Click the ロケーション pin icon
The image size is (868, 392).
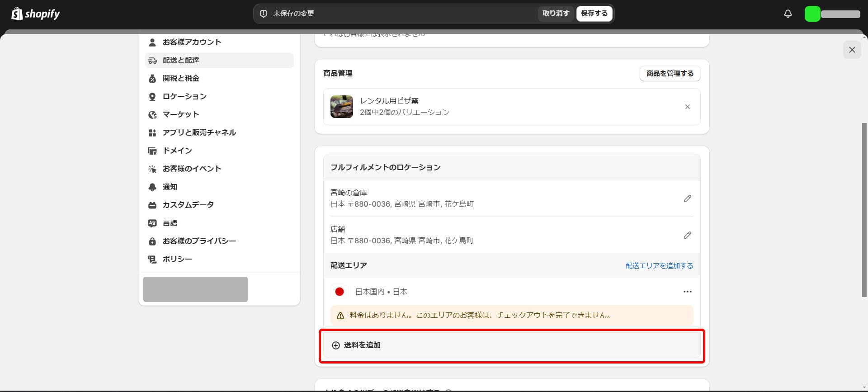(152, 97)
